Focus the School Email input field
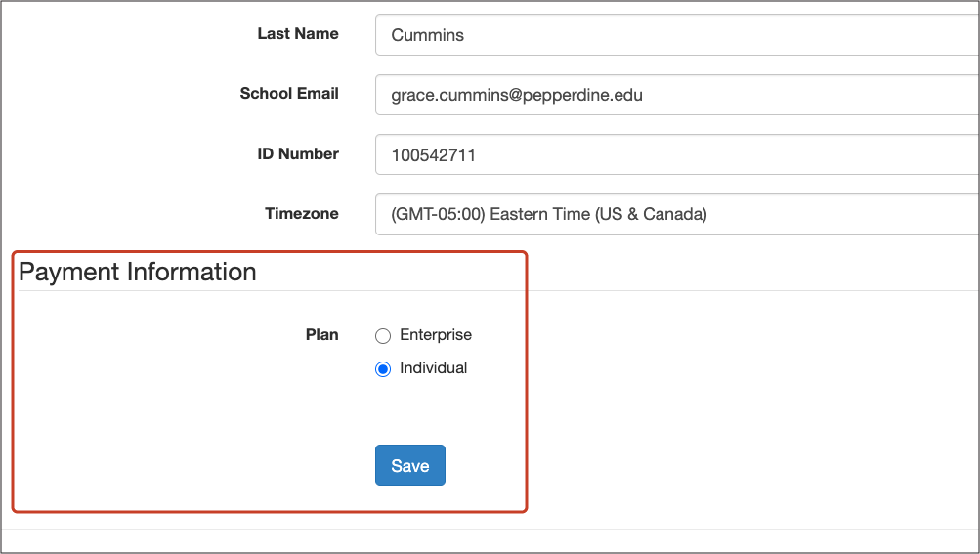Viewport: 980px width, 554px height. point(677,95)
